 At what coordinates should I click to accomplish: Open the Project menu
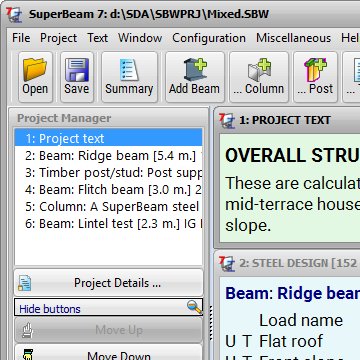coord(58,38)
